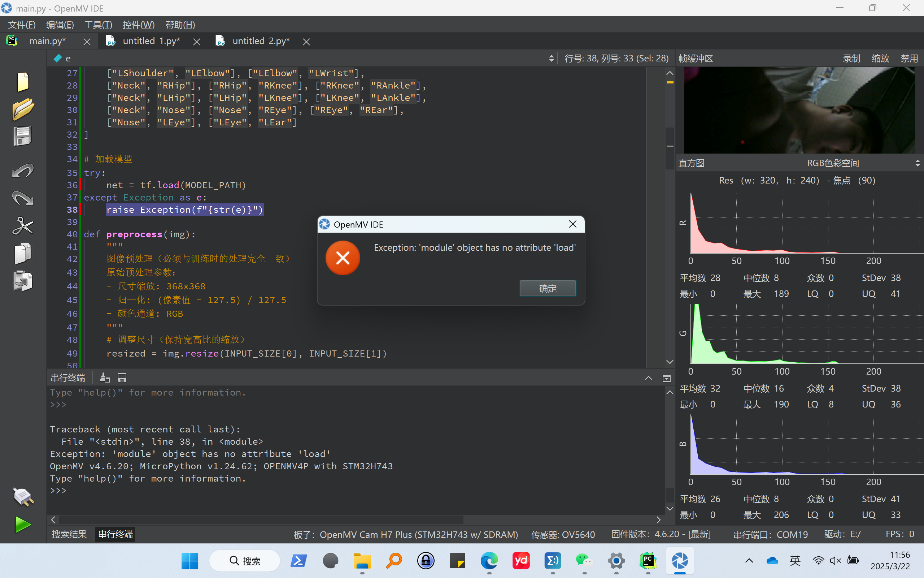Undo the last edit with the undo arrow
This screenshot has width=924, height=578.
[x=23, y=171]
